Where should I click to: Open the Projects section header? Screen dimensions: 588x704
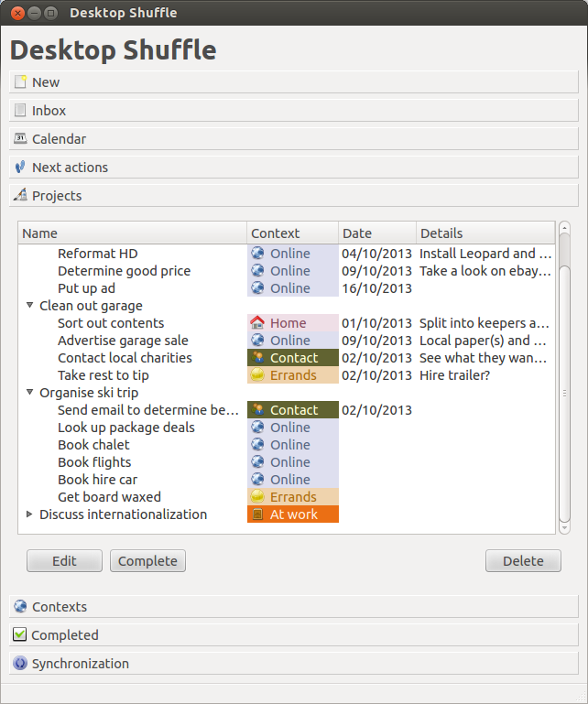click(x=57, y=196)
